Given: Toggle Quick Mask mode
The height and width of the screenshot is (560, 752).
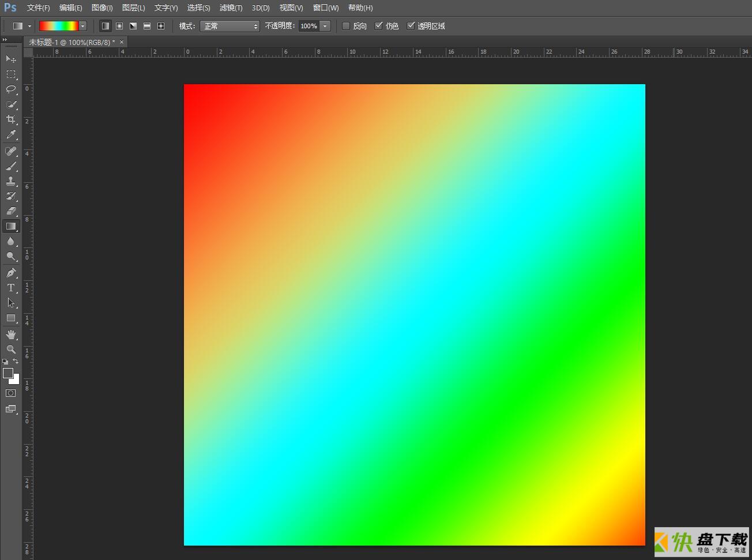Looking at the screenshot, I should pyautogui.click(x=11, y=393).
